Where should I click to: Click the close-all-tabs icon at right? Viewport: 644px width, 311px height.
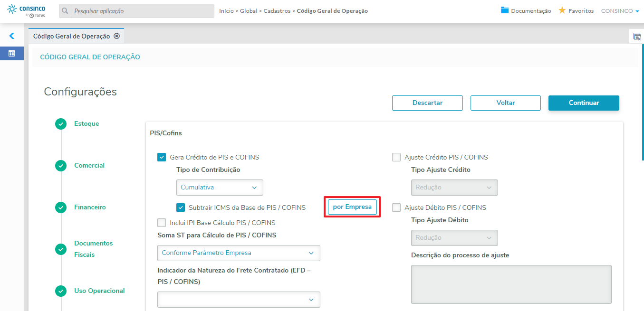tap(636, 37)
